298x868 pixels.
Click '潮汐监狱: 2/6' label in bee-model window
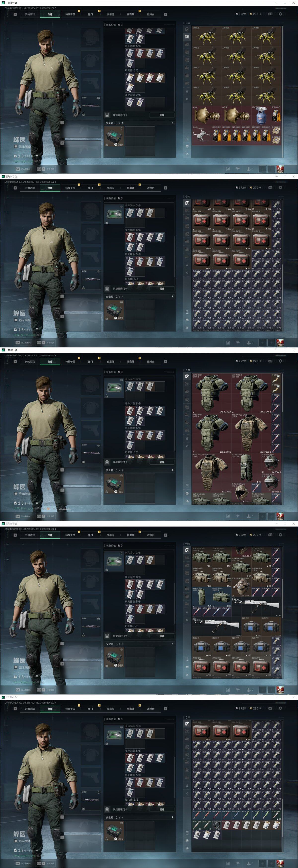(x=133, y=95)
